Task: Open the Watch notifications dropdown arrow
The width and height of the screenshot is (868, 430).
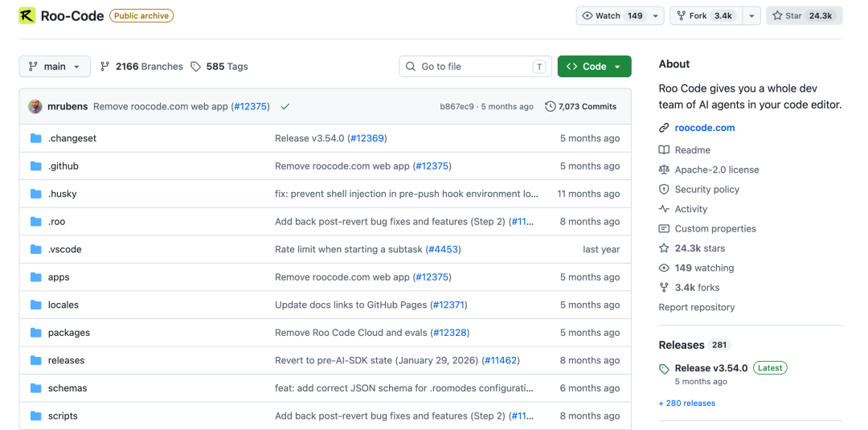Action: click(655, 16)
